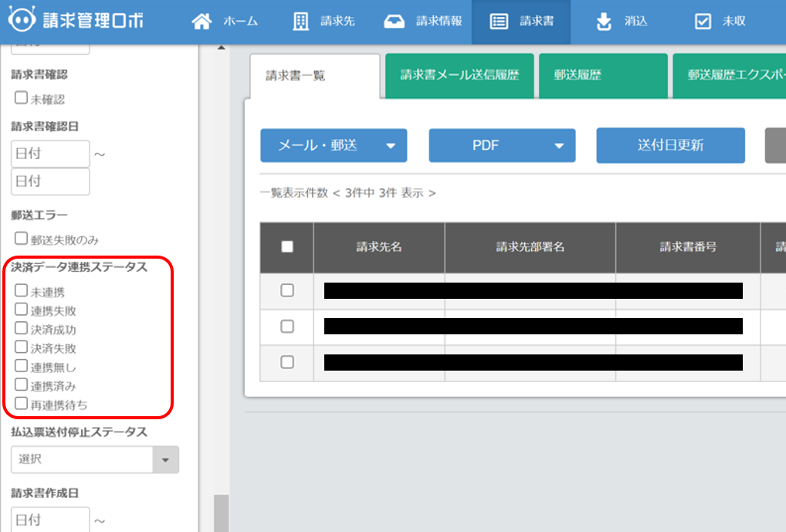Click the 消込 download arrow icon

[x=604, y=22]
